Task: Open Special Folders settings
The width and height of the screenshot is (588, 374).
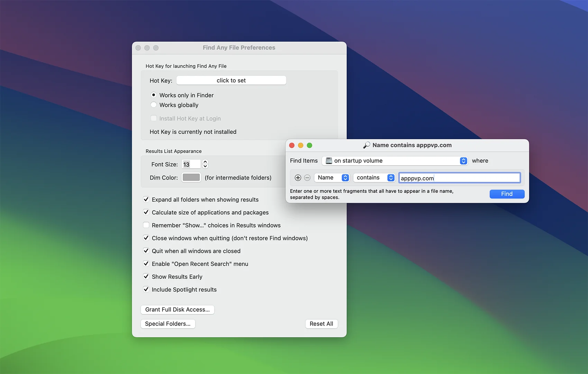Action: (168, 324)
